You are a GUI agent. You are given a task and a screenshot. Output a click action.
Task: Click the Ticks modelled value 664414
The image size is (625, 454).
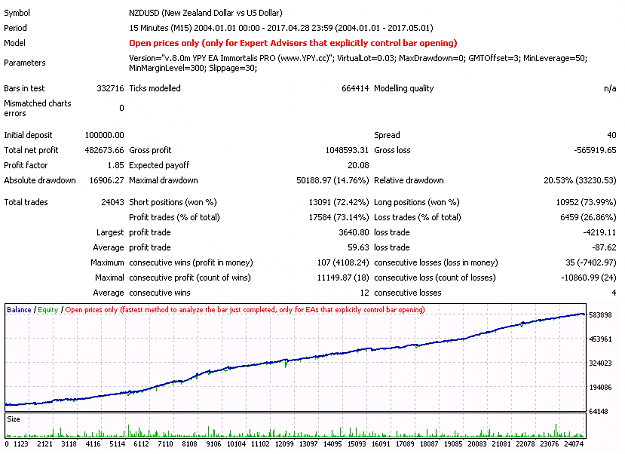(355, 88)
